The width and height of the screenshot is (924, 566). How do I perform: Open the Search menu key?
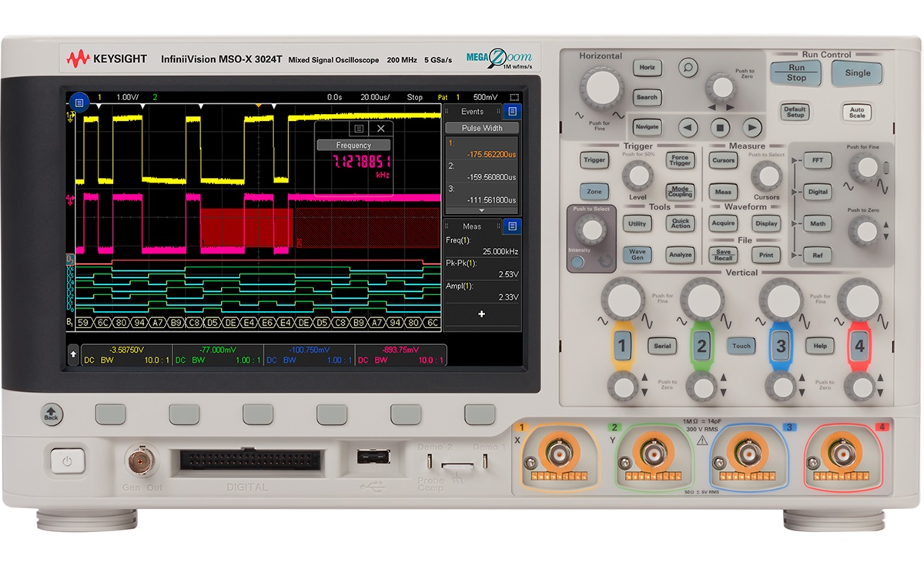point(647,97)
